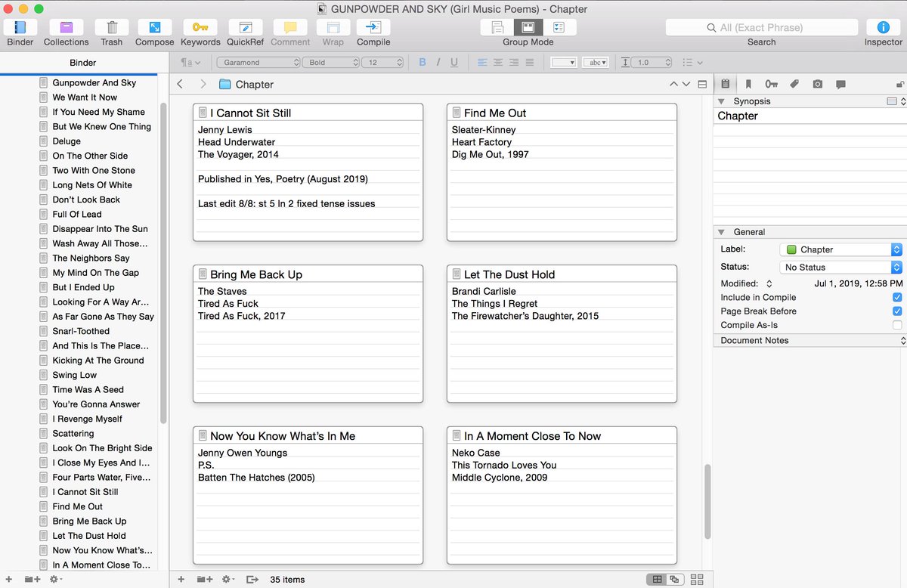Screen dimensions: 907x588
Task: Show the Notes inspector tab icon
Action: coord(726,84)
